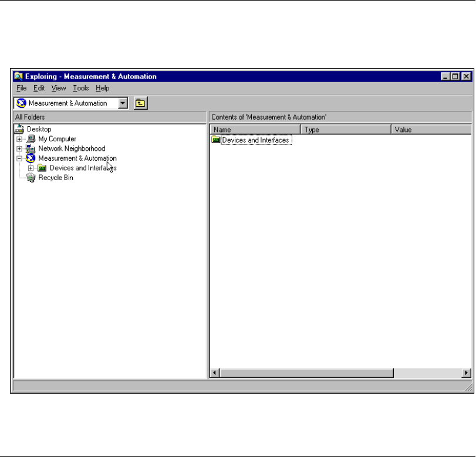The image size is (476, 457).
Task: Expand the Network Neighborhood tree node
Action: [19, 148]
